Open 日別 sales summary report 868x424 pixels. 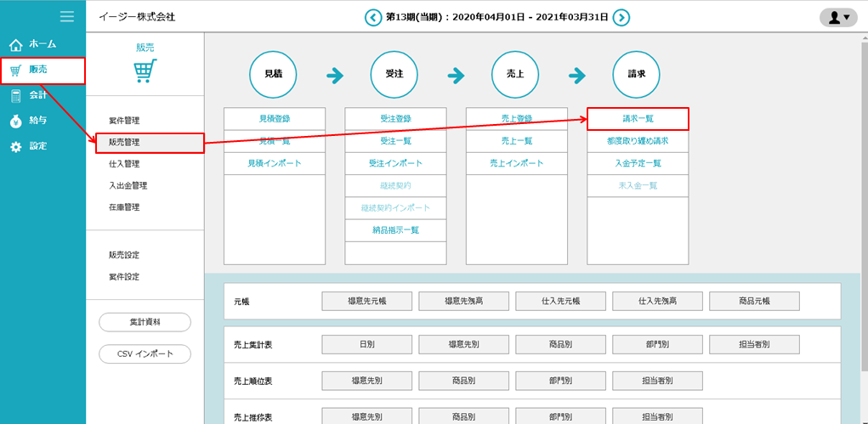[366, 345]
